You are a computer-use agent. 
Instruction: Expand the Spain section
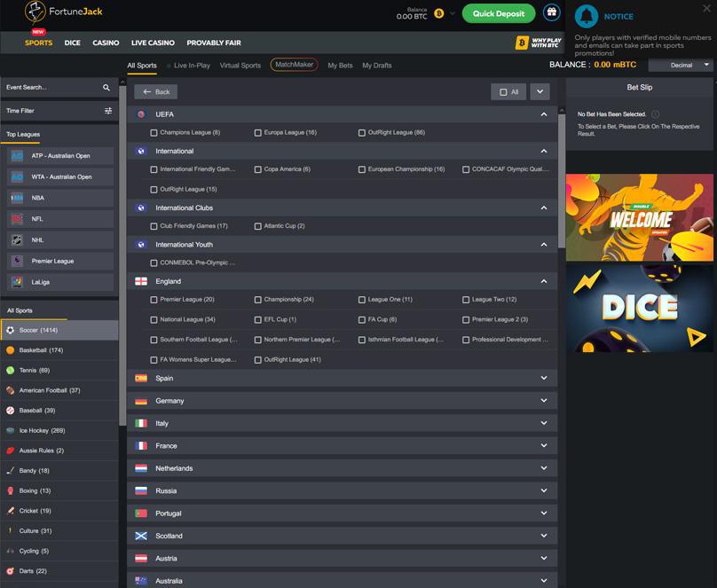(544, 378)
